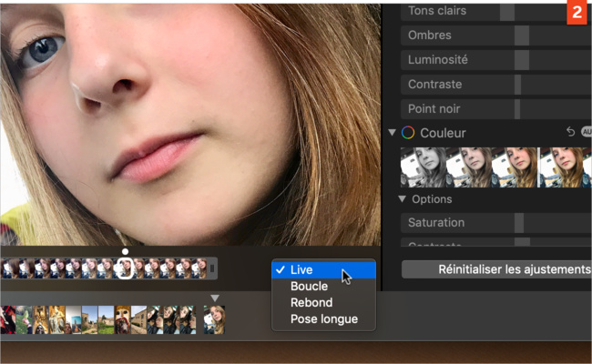Open the golden mask thumbnail
Image resolution: width=592 pixels, height=364 pixels.
(123, 320)
